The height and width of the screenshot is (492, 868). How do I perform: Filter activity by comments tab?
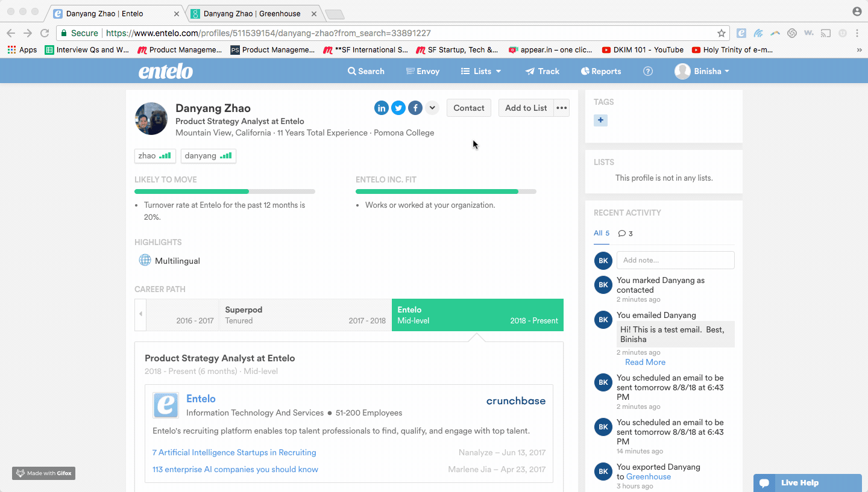pyautogui.click(x=626, y=234)
